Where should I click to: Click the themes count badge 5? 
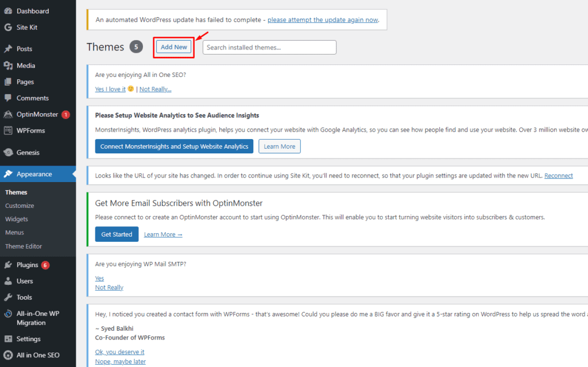coord(136,47)
